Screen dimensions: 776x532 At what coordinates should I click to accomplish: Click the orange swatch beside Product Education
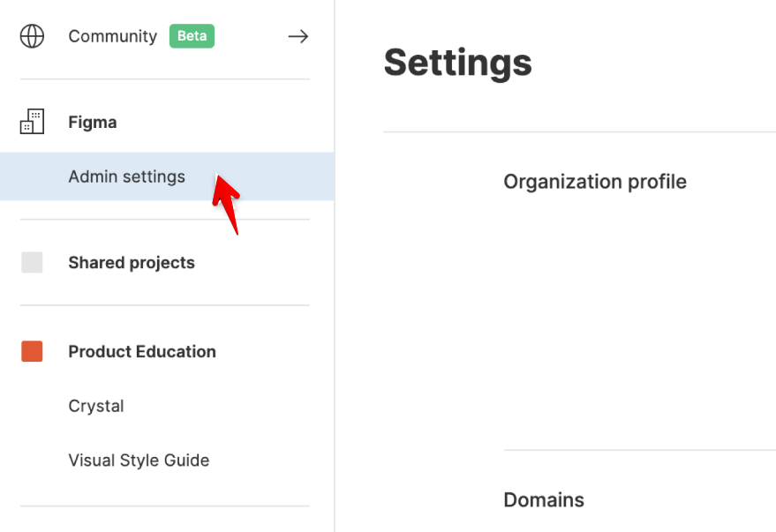32,351
